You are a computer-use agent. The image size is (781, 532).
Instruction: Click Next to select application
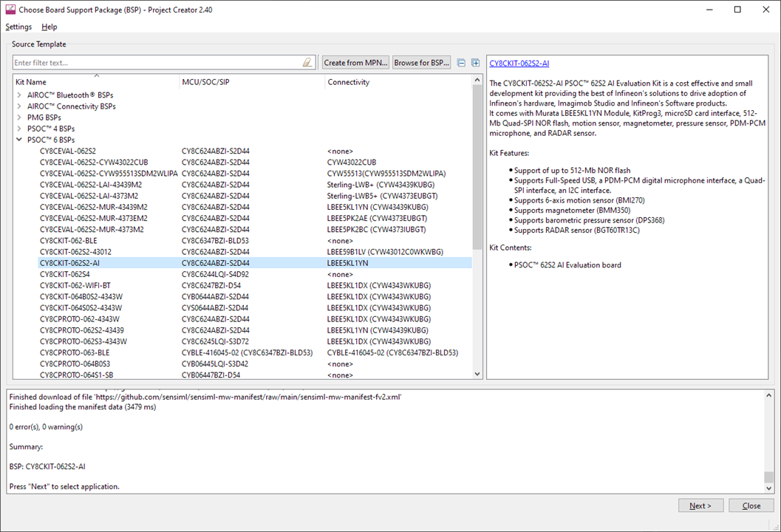700,506
